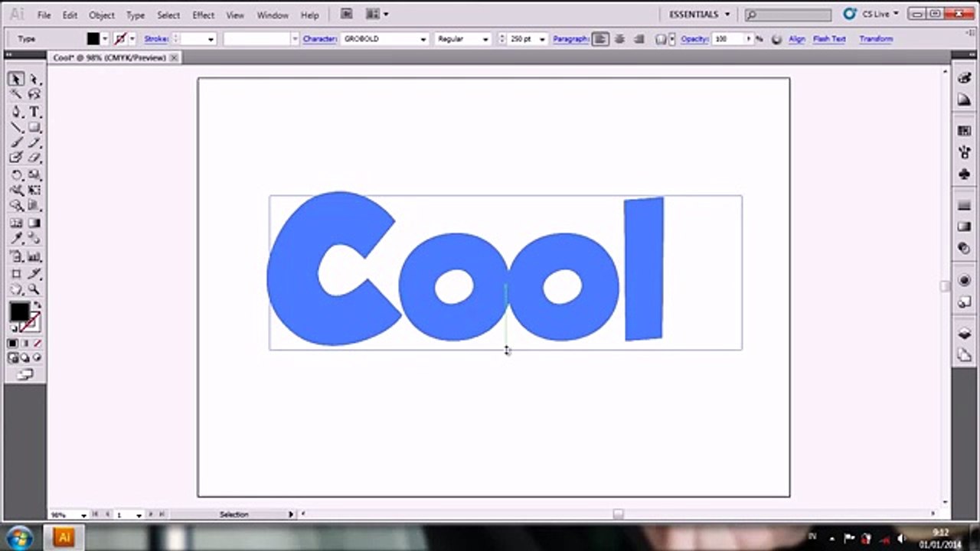The image size is (980, 551).
Task: Select the Type tool
Action: (x=34, y=112)
